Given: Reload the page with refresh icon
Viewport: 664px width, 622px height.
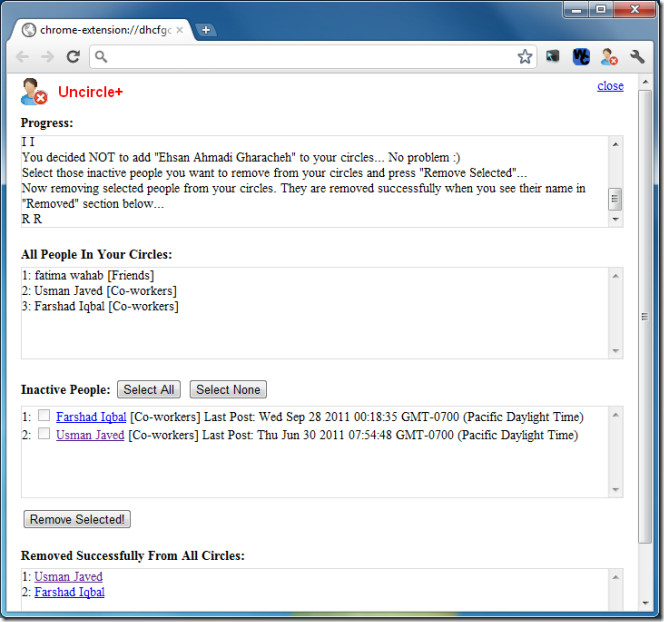Looking at the screenshot, I should 73,56.
